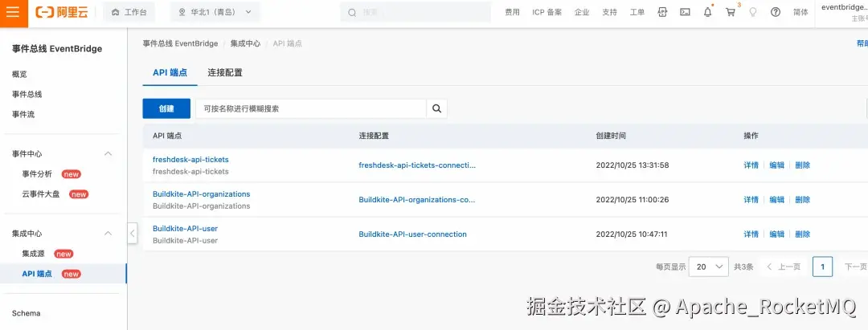
Task: Open the Cloud Shell terminal icon
Action: coord(685,12)
